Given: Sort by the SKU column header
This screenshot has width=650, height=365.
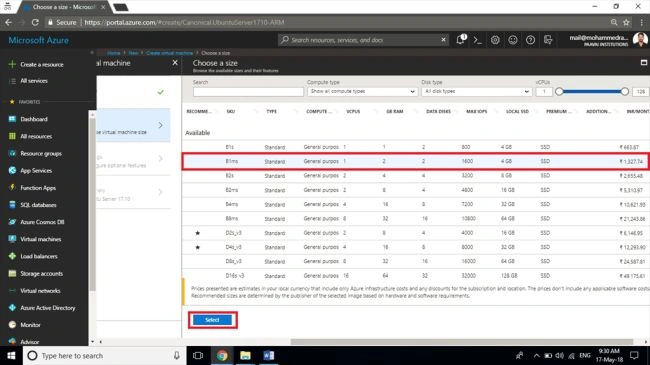Looking at the screenshot, I should click(231, 112).
